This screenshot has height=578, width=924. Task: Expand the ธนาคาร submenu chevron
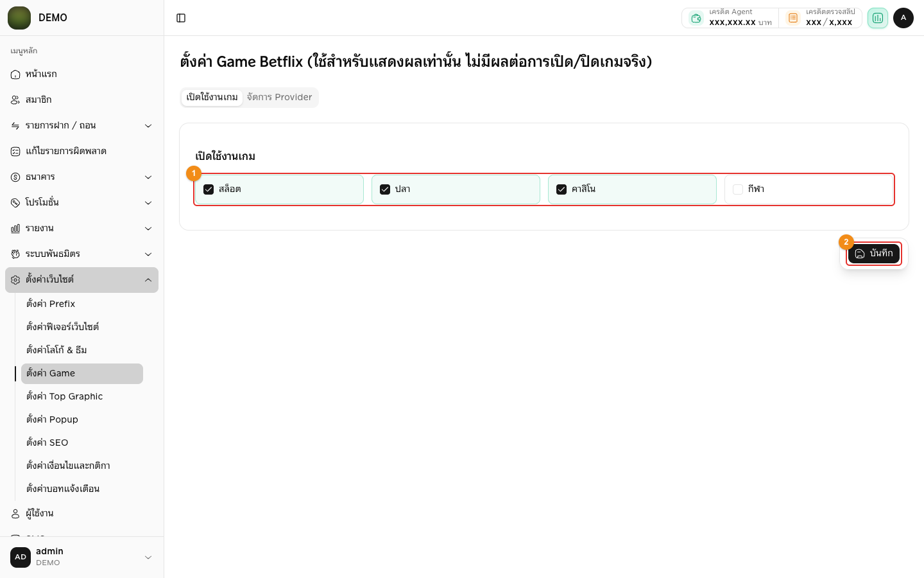click(x=148, y=177)
